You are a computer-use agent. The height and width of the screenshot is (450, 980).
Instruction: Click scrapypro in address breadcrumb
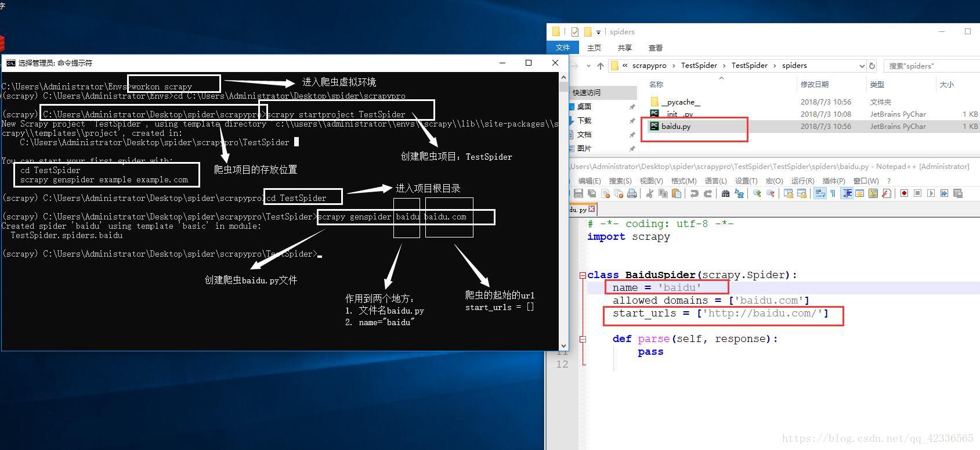[649, 66]
